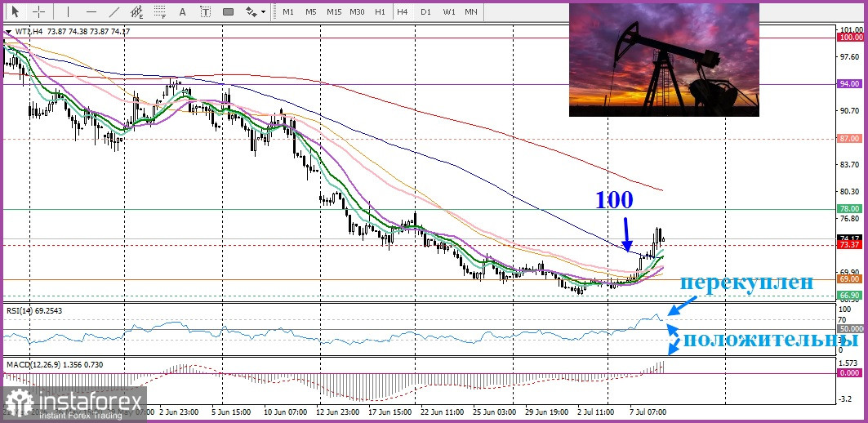Select the MN monthly timeframe

471,11
